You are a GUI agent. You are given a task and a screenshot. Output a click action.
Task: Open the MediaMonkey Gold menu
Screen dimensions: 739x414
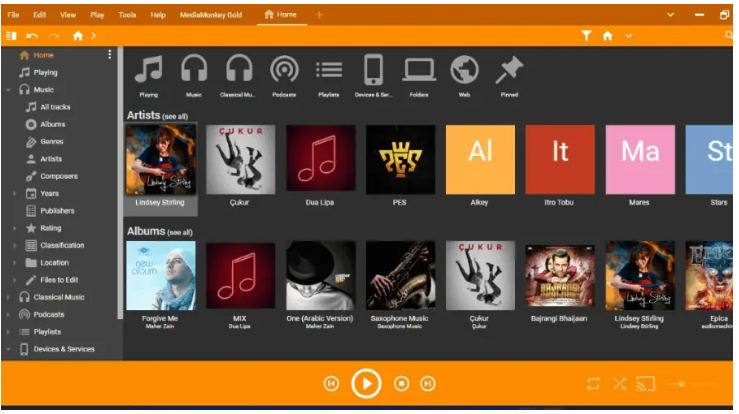pos(211,15)
